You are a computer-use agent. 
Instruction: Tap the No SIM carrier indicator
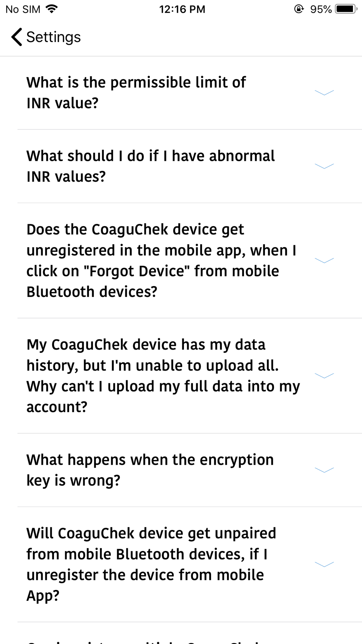pyautogui.click(x=23, y=9)
